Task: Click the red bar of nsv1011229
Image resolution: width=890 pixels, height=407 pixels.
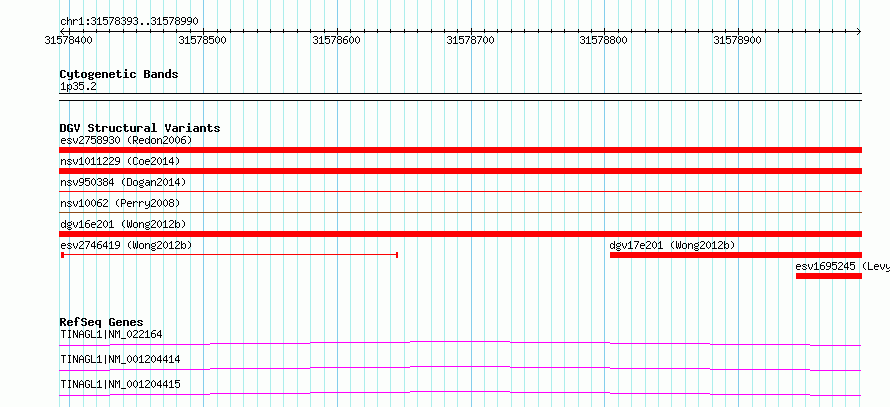Action: [x=460, y=171]
